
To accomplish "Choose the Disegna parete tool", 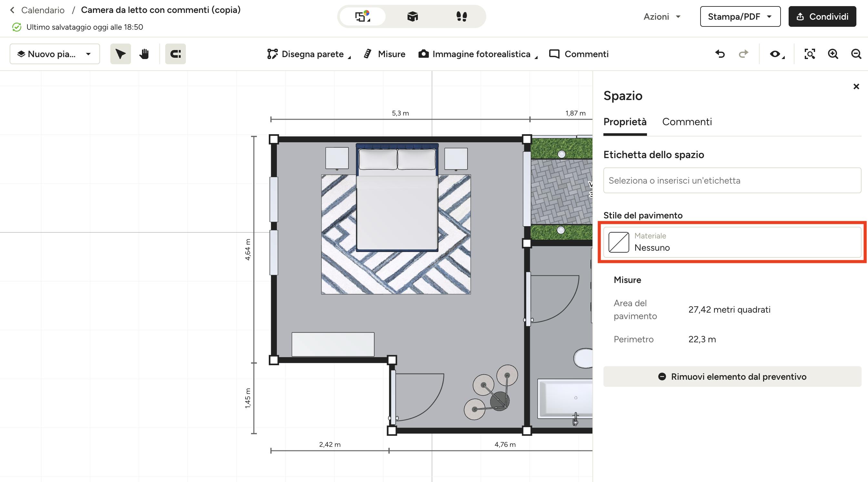I will (x=306, y=54).
